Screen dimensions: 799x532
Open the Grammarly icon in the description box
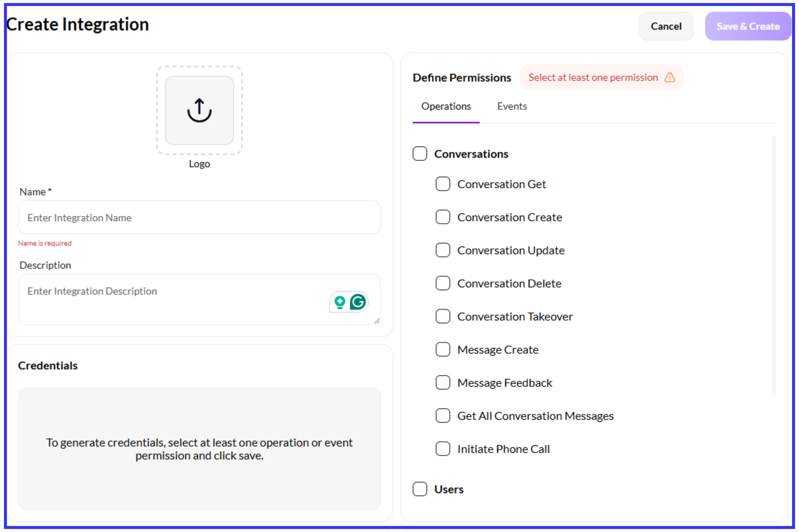coord(357,302)
